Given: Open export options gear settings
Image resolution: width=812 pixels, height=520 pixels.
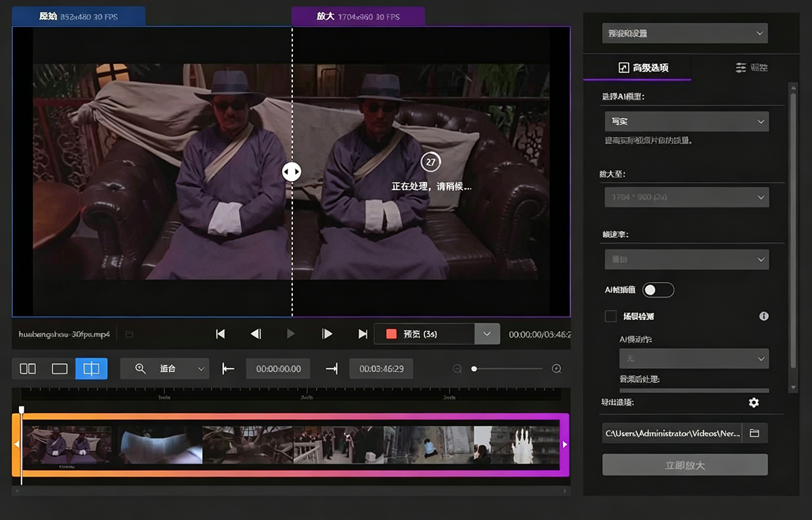Looking at the screenshot, I should (x=754, y=402).
